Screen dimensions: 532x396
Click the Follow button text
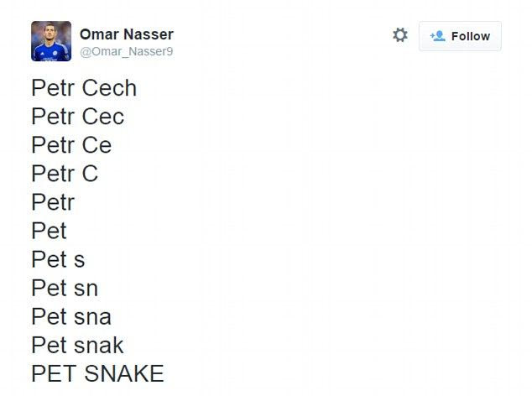470,36
